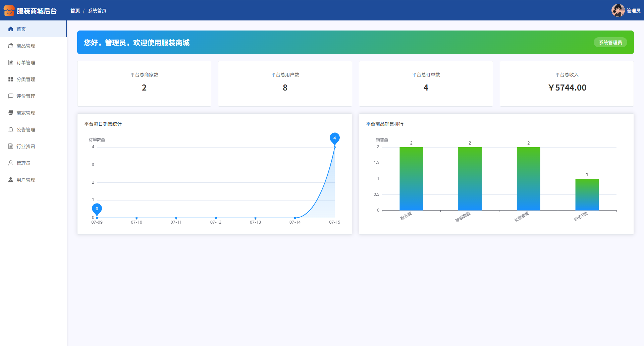Click the 管理员 username in header
Image resolution: width=644 pixels, height=346 pixels.
point(633,11)
